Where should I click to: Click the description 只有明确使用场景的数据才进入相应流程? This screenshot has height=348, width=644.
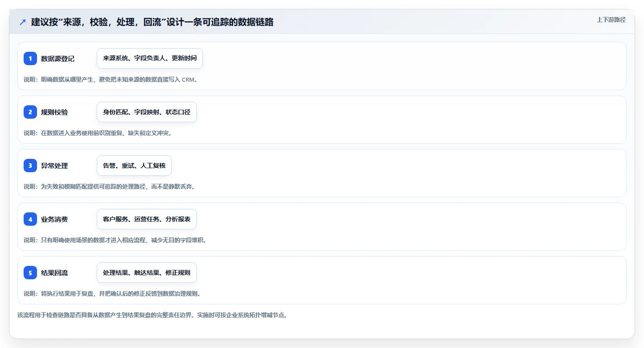click(x=93, y=240)
